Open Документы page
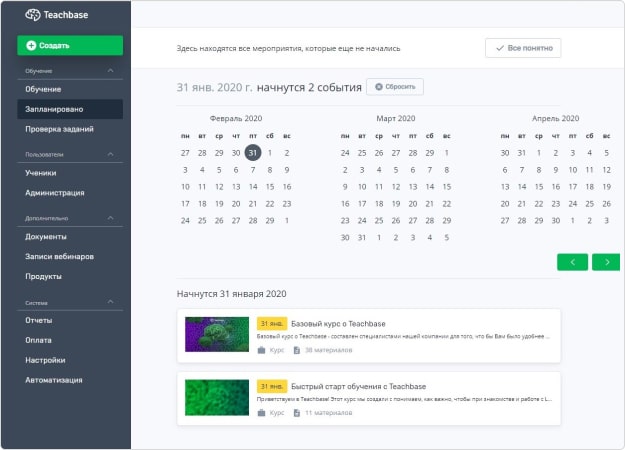 (70, 237)
